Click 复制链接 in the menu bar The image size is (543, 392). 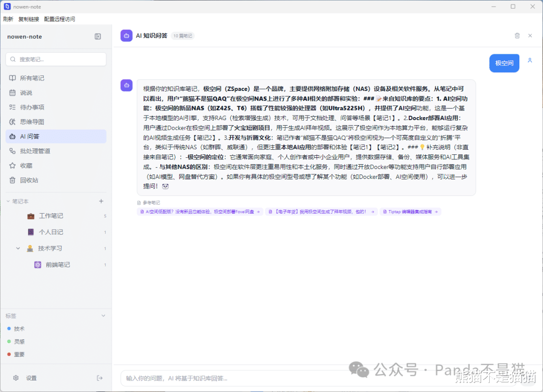(29, 19)
